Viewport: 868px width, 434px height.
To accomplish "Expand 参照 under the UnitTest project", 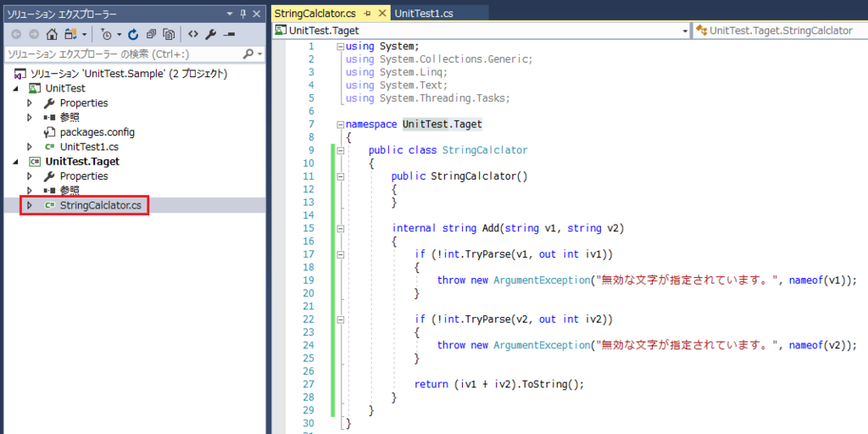I will coord(30,117).
